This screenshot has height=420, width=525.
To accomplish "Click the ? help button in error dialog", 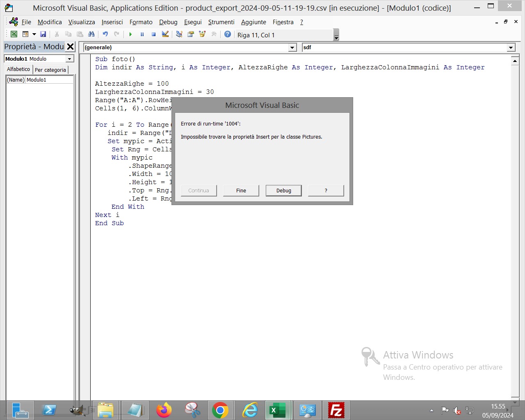I will click(326, 190).
